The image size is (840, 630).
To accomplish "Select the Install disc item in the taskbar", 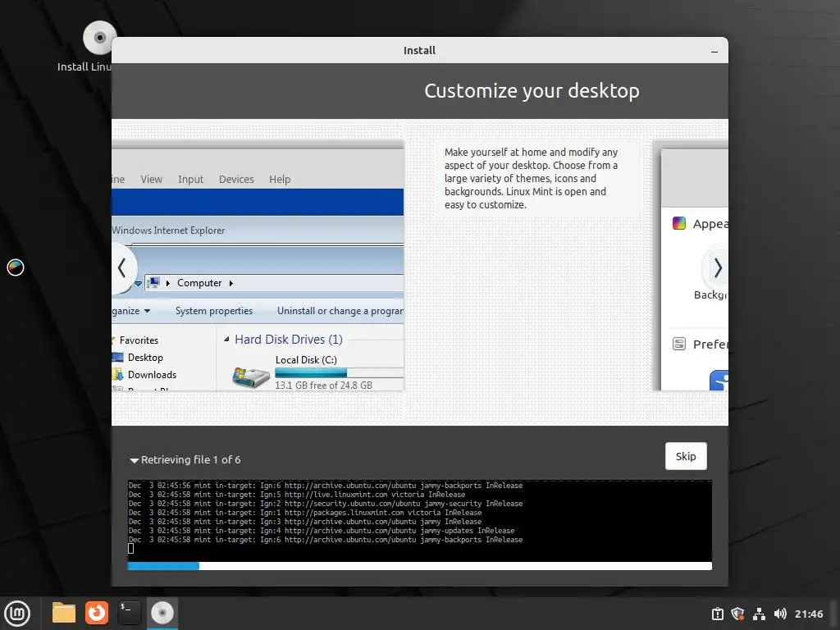I will [162, 613].
